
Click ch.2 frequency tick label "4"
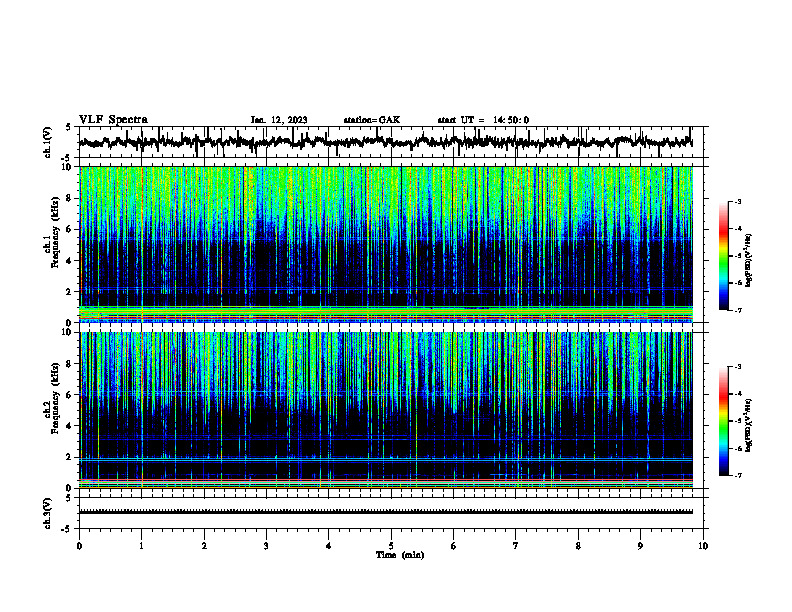pos(70,426)
